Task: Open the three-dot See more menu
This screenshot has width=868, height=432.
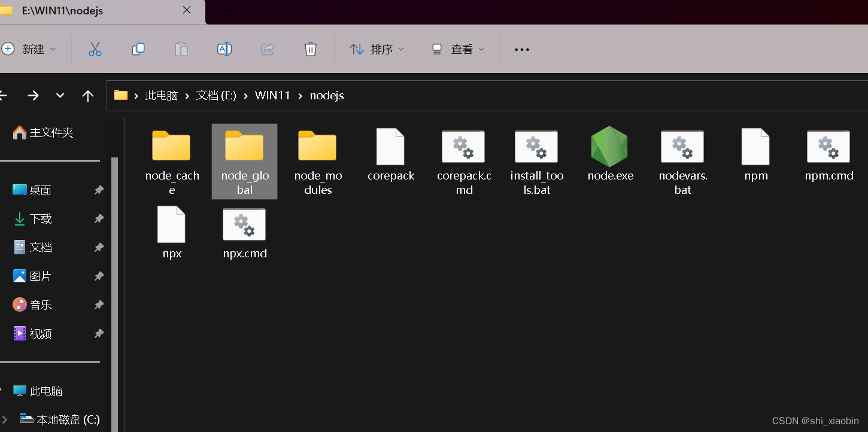Action: click(x=522, y=50)
